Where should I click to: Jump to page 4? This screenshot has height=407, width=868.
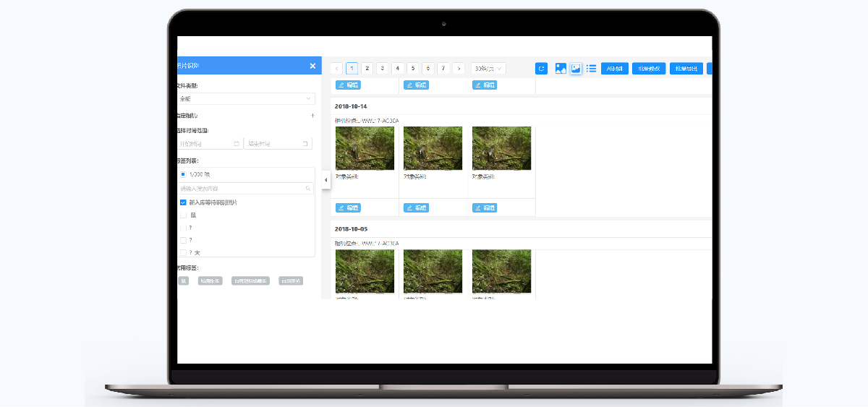click(398, 69)
